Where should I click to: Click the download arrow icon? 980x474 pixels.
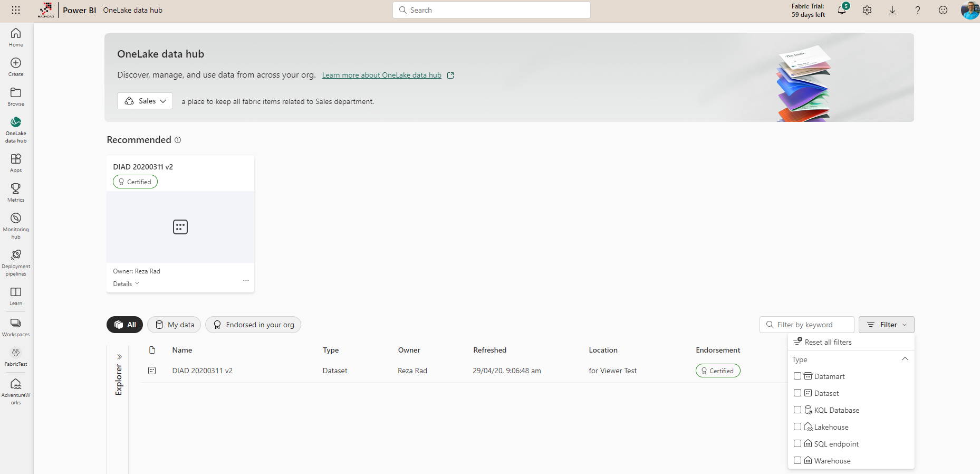(x=892, y=11)
